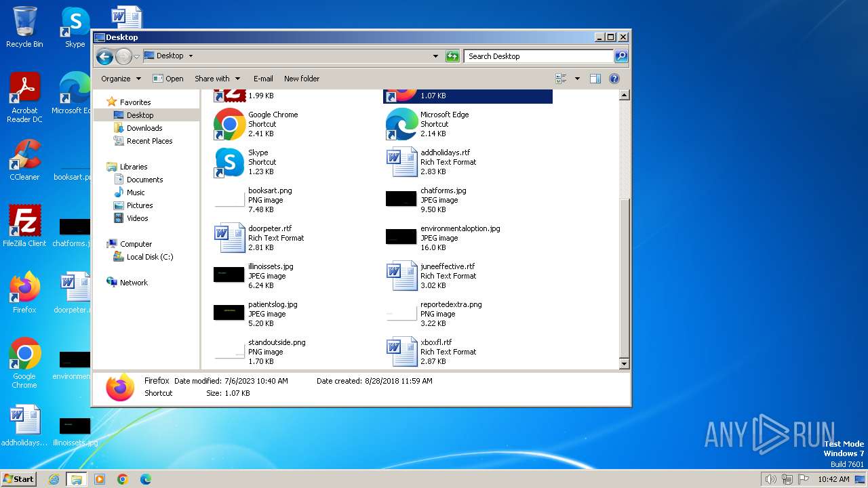Select the Microsoft Edge shortcut in file list

(469, 124)
